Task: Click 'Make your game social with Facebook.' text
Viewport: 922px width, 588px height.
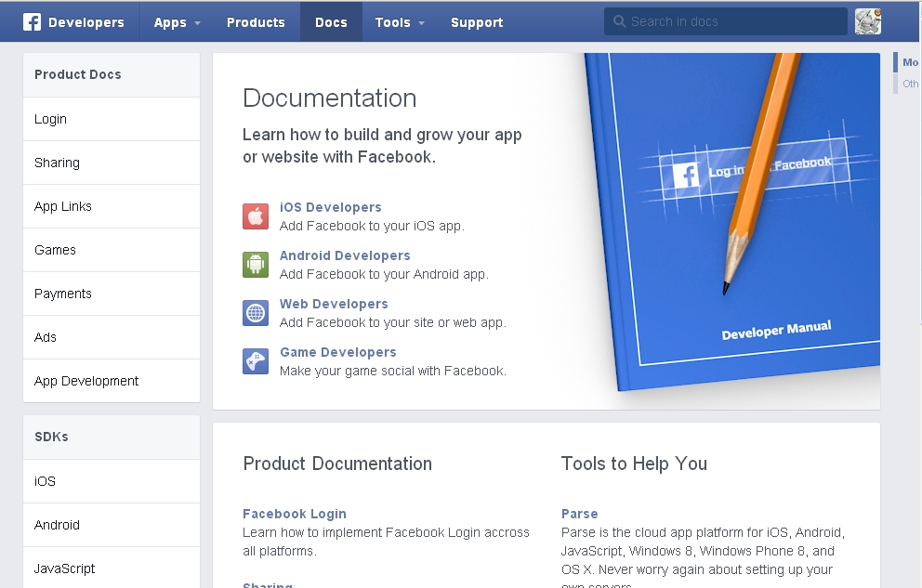Action: tap(393, 371)
